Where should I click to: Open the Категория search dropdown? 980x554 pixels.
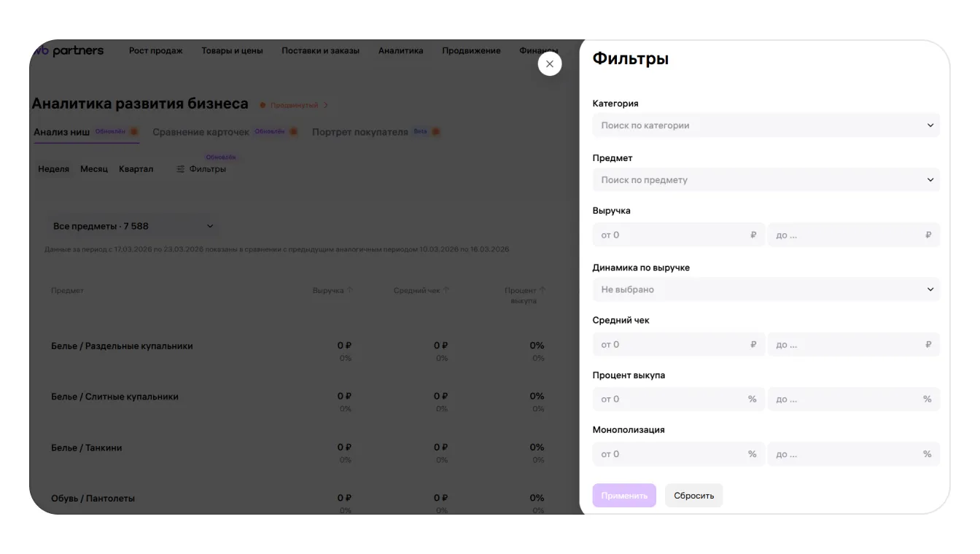pos(766,125)
